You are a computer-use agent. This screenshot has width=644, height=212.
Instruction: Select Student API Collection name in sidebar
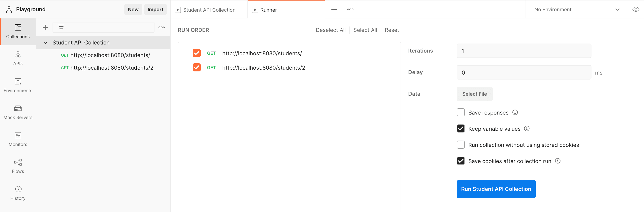pos(81,42)
